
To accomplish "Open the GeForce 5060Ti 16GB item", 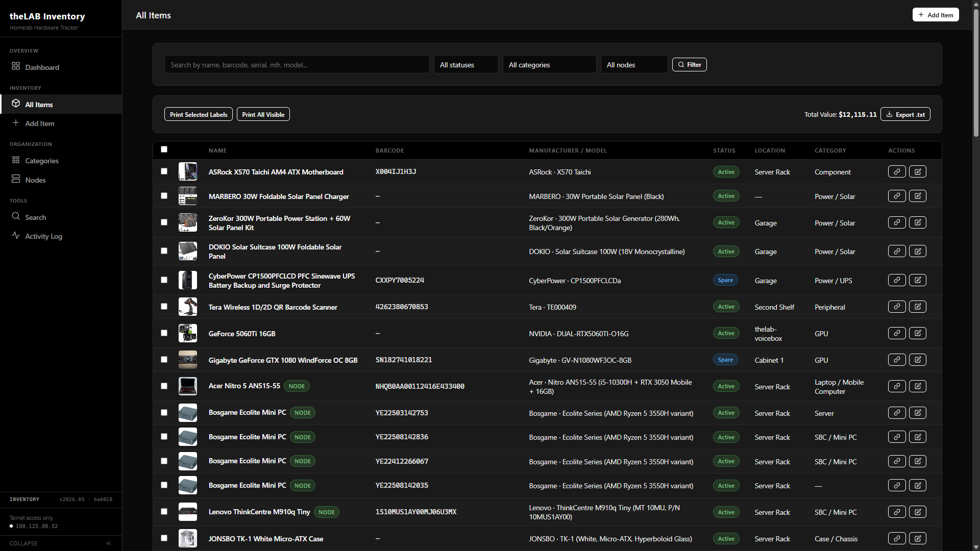I will click(242, 334).
